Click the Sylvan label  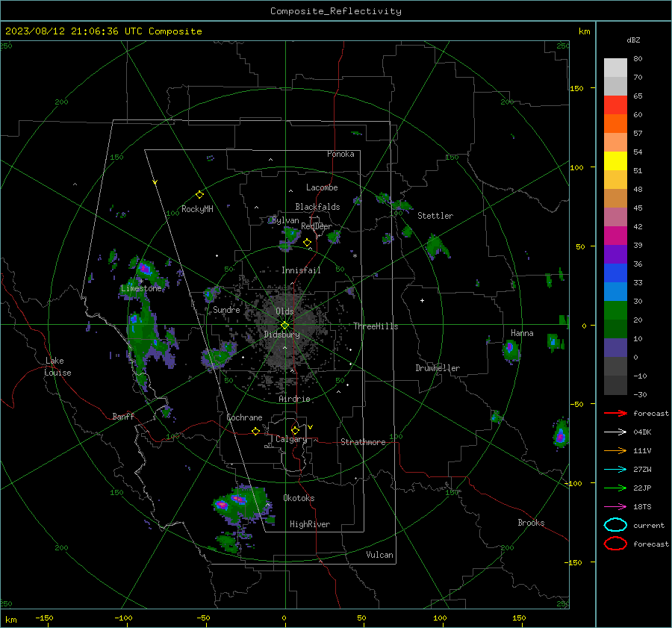(x=285, y=220)
